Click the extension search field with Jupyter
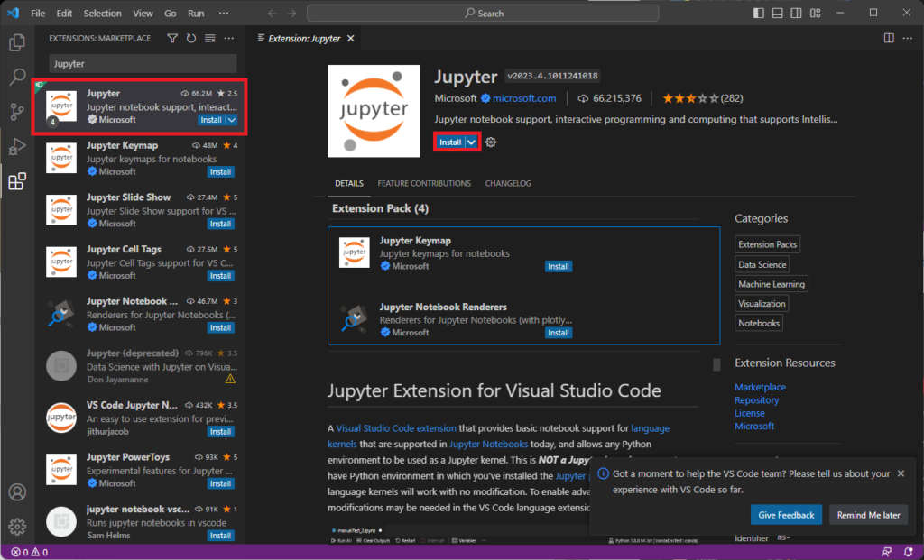This screenshot has height=560, width=924. tap(143, 64)
